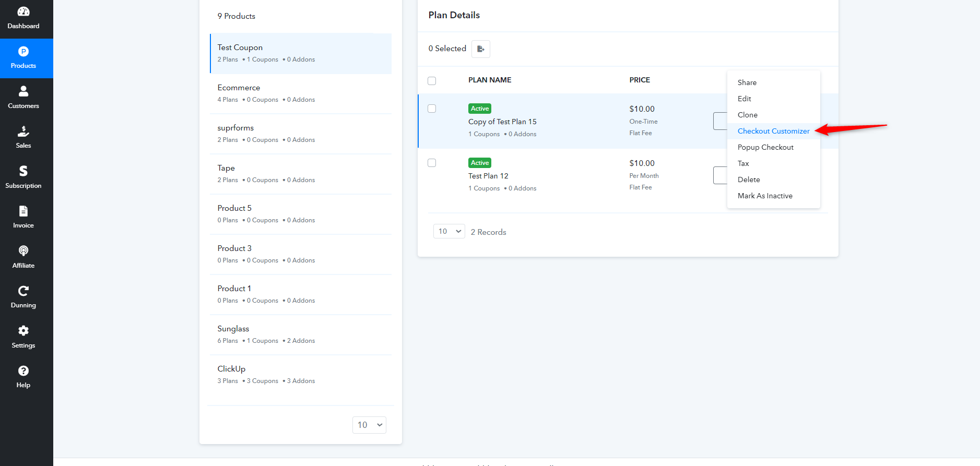The image size is (980, 466).
Task: Open the products list per-page dropdown
Action: click(x=369, y=425)
